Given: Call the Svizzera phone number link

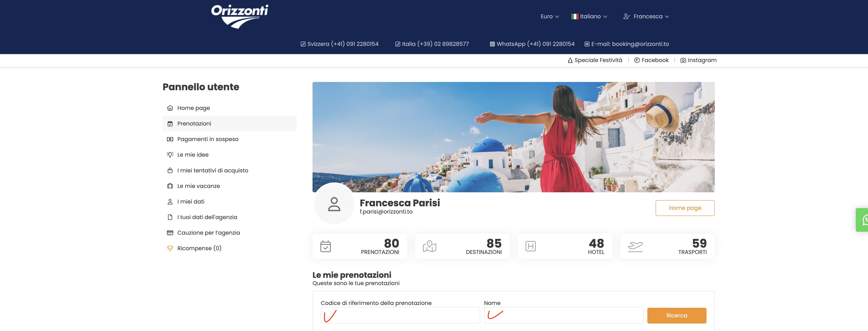Looking at the screenshot, I should tap(339, 44).
